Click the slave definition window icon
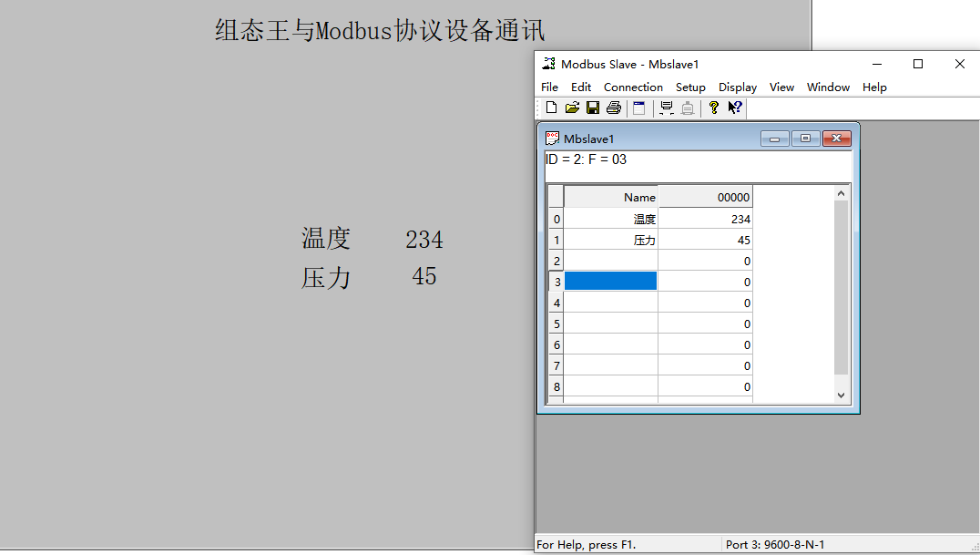980x555 pixels. click(x=638, y=108)
